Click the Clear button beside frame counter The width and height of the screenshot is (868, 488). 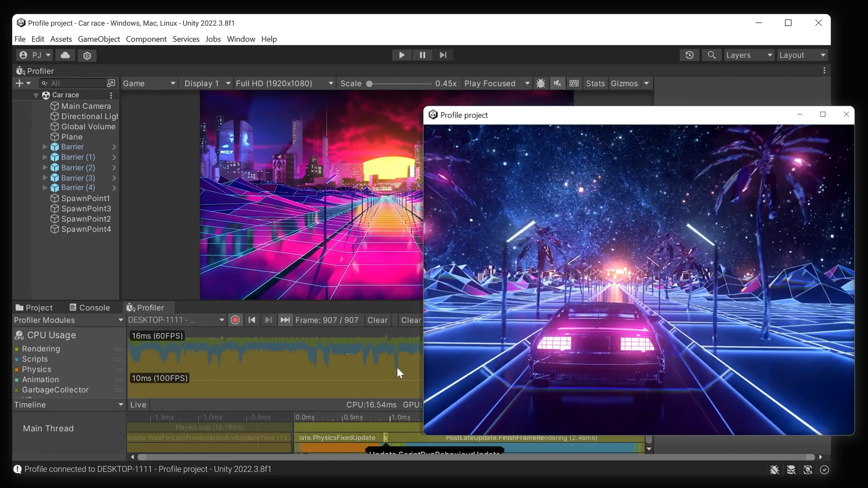pos(377,320)
